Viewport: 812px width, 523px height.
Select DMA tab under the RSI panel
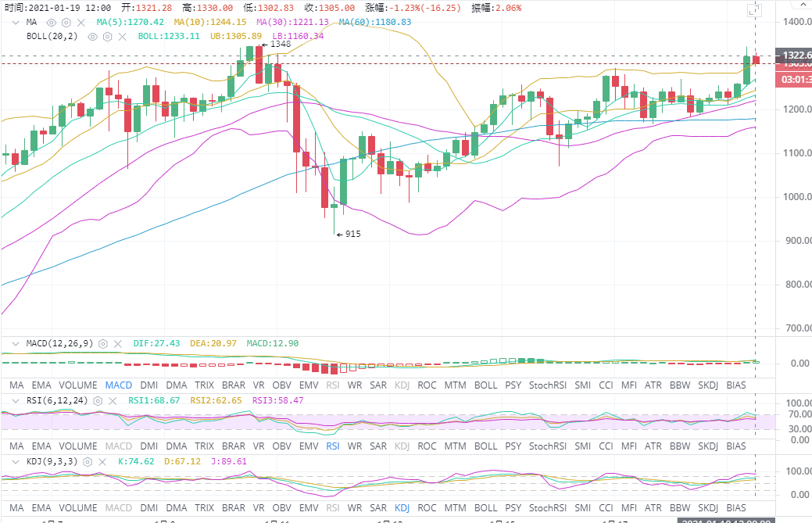(177, 446)
